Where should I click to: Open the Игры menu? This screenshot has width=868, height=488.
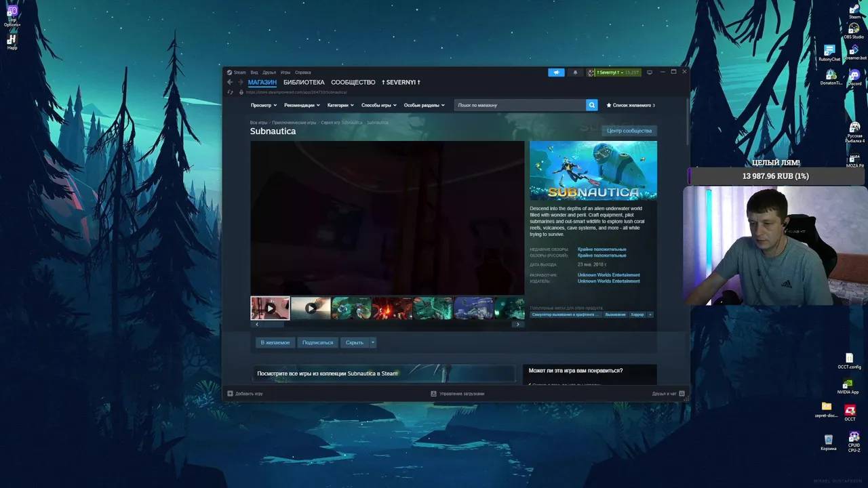coord(285,73)
